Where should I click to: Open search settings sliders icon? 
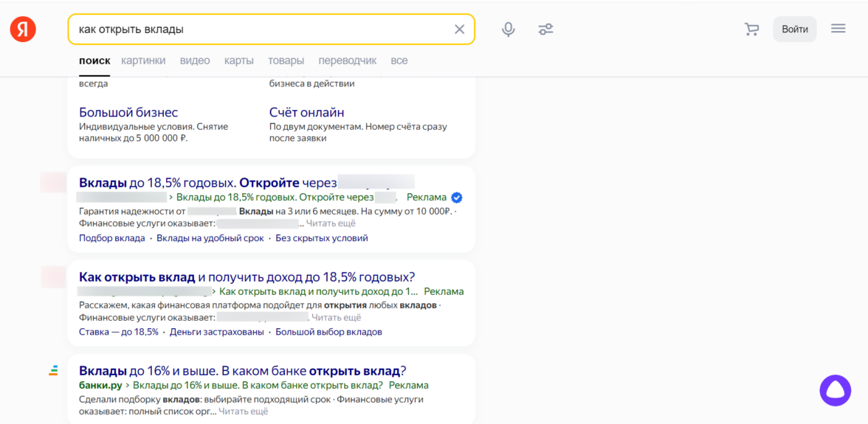point(545,29)
